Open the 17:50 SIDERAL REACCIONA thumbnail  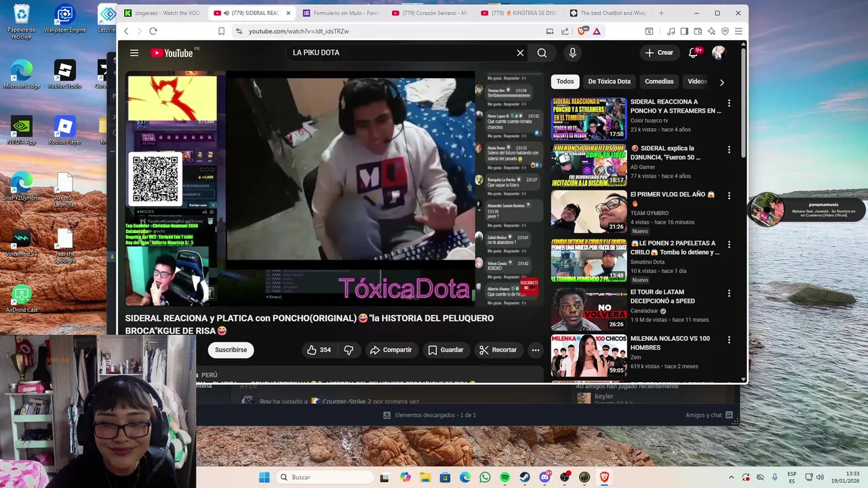589,119
